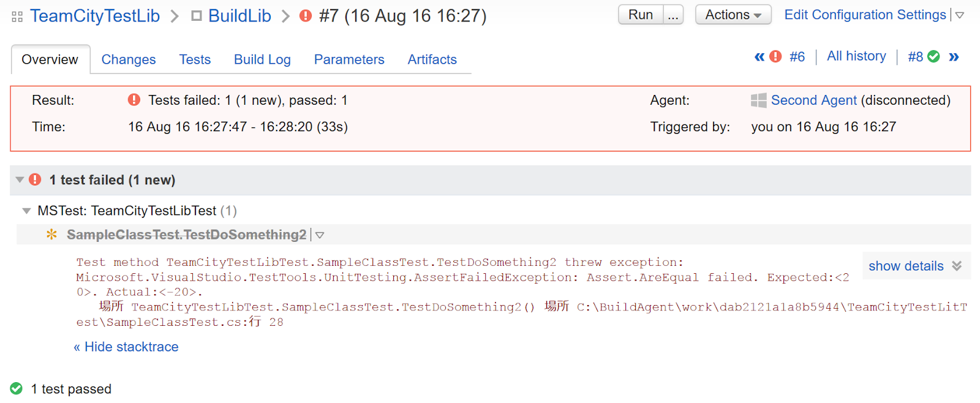Open the Actions dropdown menu
Viewport: 980px width, 403px height.
coord(733,15)
